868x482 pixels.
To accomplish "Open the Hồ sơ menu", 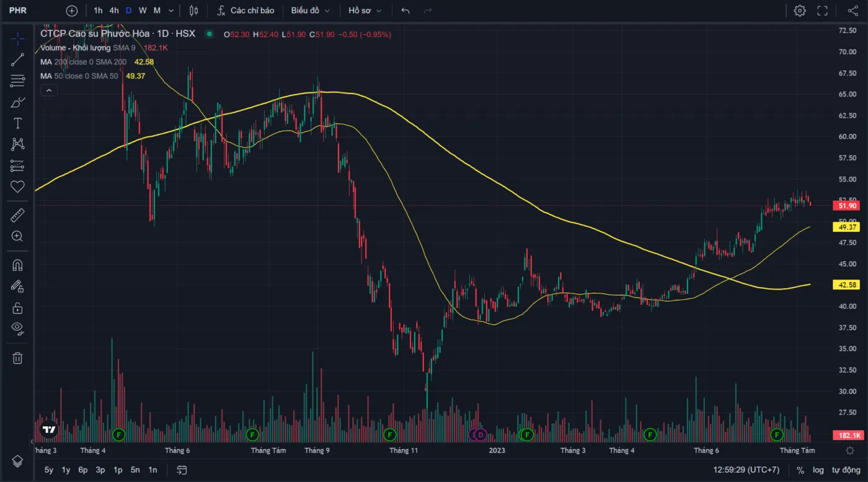I will click(365, 11).
